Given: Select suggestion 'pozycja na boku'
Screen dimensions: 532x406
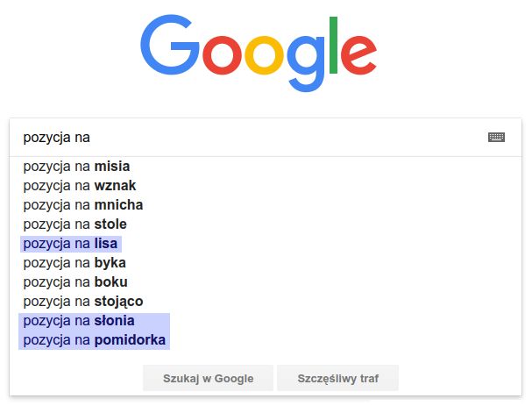Looking at the screenshot, I should [75, 282].
